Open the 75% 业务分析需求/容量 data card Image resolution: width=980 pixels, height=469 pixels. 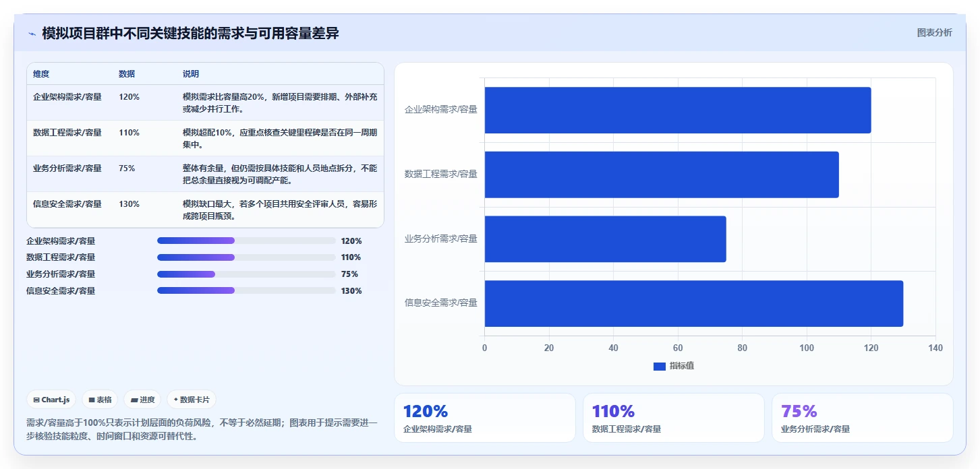863,418
